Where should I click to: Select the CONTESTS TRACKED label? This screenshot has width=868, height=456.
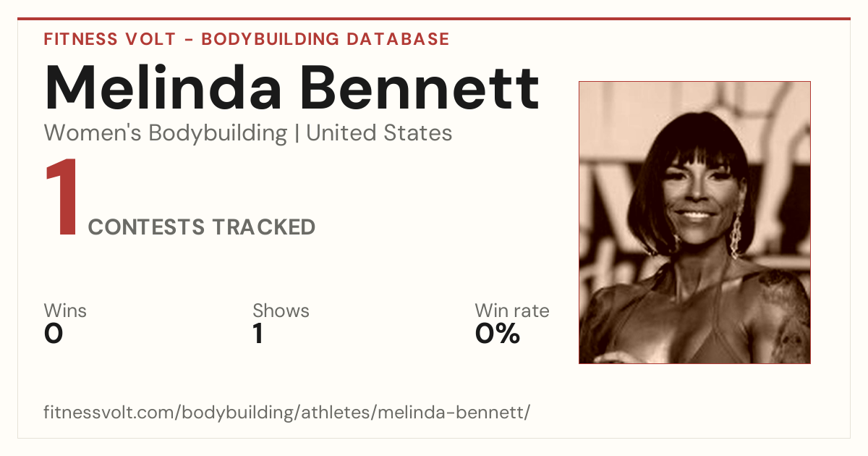(202, 227)
